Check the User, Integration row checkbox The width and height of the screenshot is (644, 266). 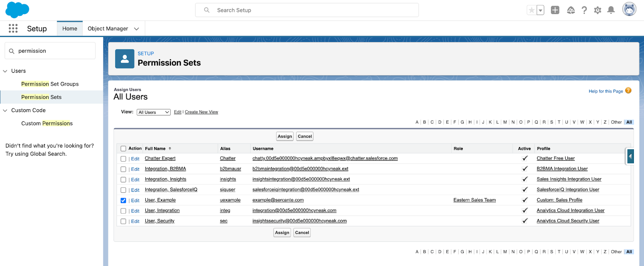click(x=124, y=211)
